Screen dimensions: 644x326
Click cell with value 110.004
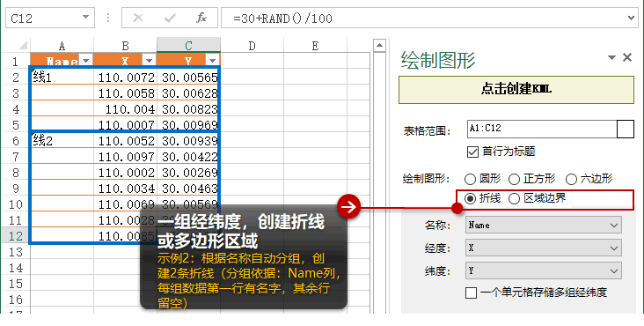pyautogui.click(x=125, y=109)
